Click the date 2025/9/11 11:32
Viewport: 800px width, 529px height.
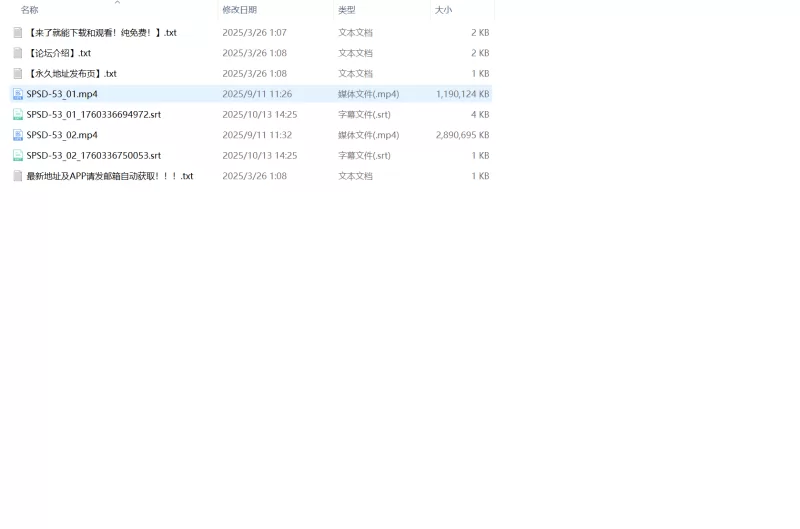click(257, 135)
